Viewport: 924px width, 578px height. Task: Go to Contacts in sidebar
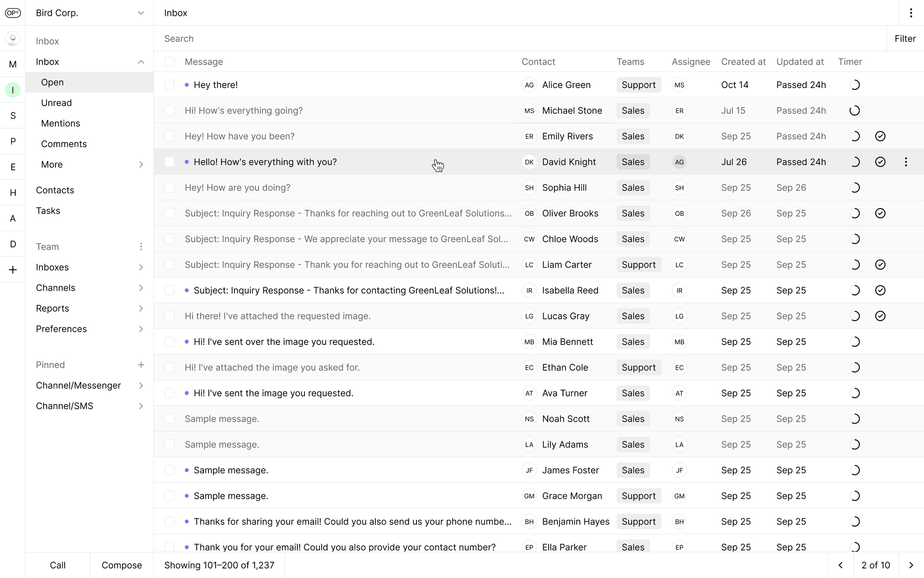pos(55,190)
